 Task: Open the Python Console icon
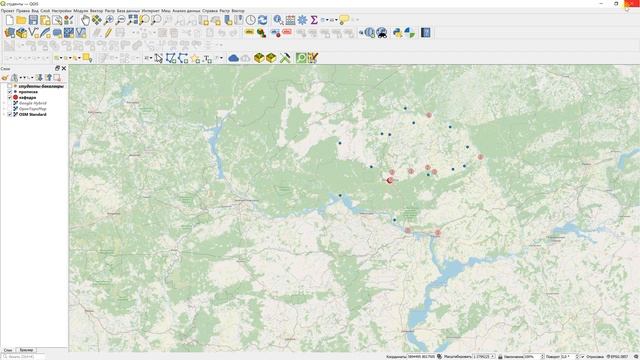[x=397, y=33]
